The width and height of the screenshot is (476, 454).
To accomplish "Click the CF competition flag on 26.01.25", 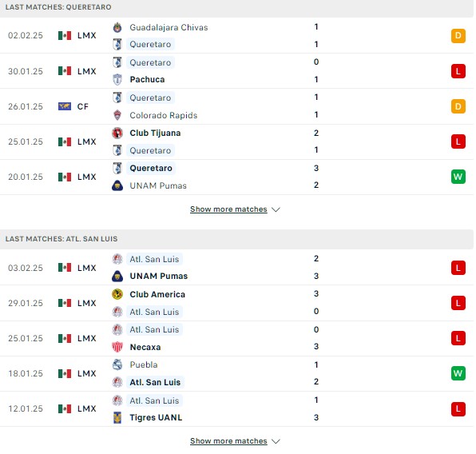I will [65, 106].
